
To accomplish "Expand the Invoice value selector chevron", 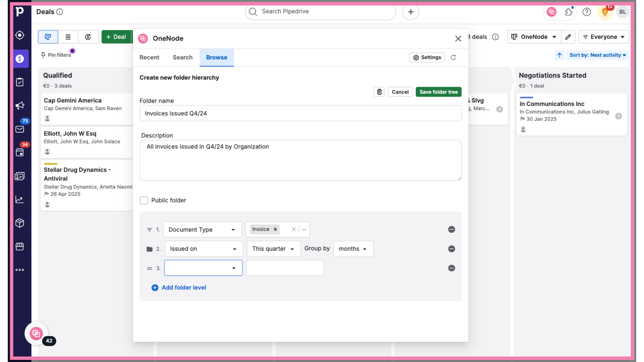I will click(304, 230).
